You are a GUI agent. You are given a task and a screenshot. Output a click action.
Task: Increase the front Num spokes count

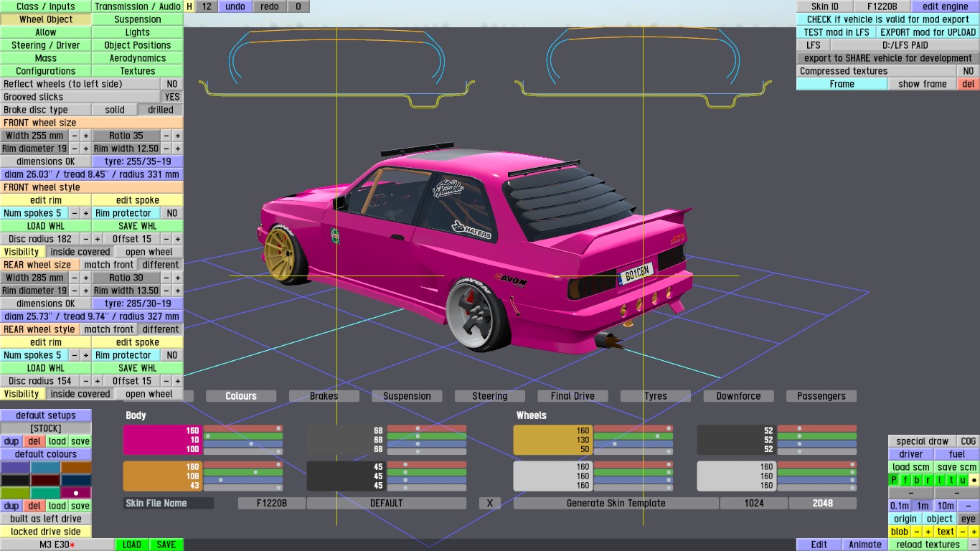[85, 213]
